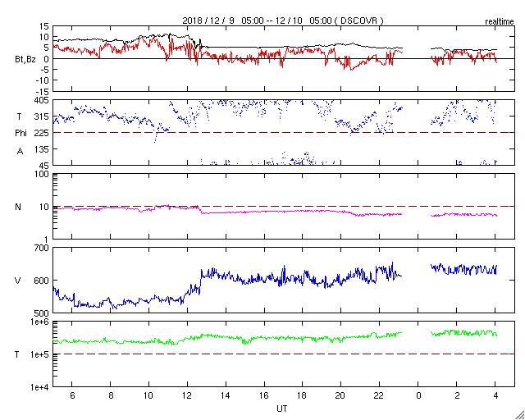Select the "N" density axis label
This screenshot has width=525, height=420.
click(18, 207)
